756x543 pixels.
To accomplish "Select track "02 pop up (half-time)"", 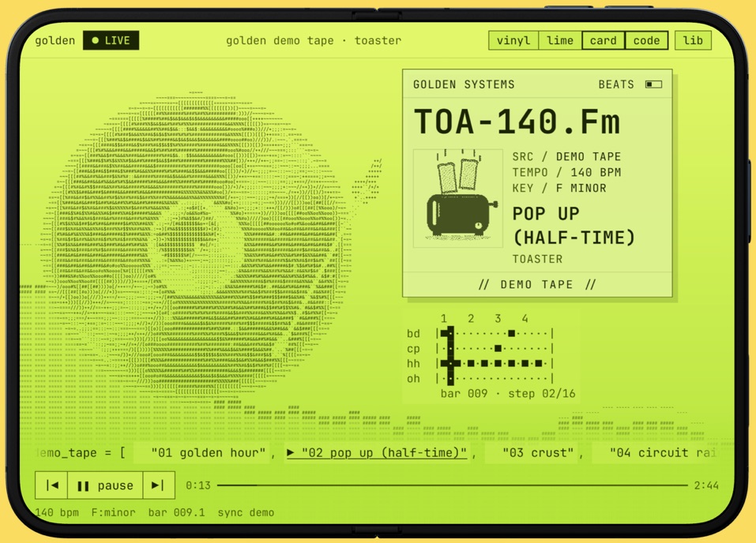I will coord(377,453).
